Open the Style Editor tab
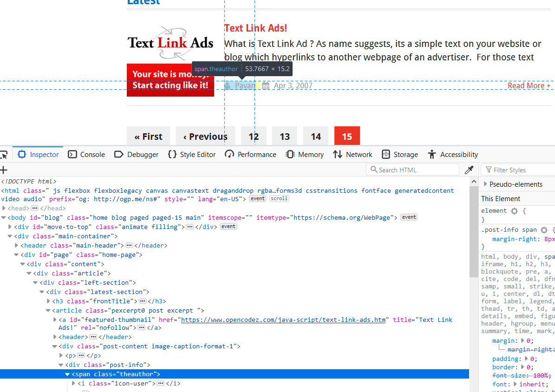The width and height of the screenshot is (555, 392). coord(191,154)
